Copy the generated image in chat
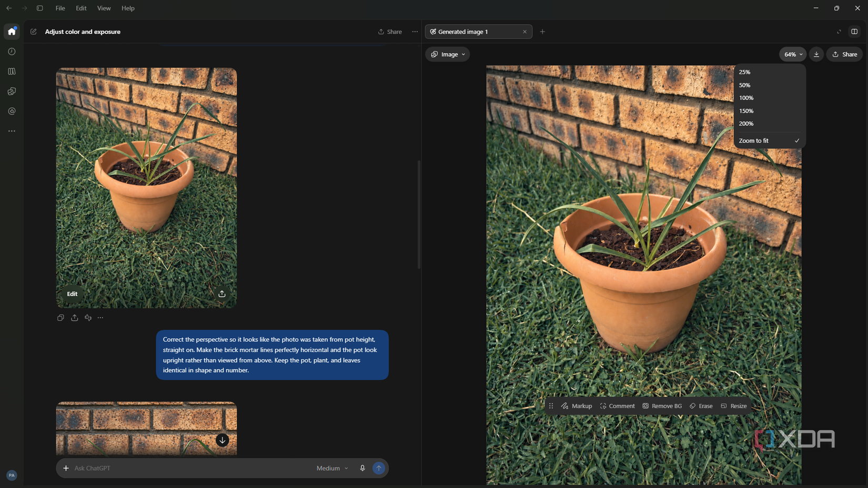The width and height of the screenshot is (868, 488). [x=60, y=318]
